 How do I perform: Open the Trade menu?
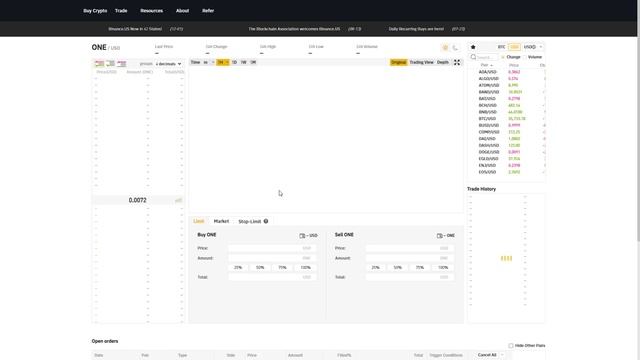click(121, 11)
